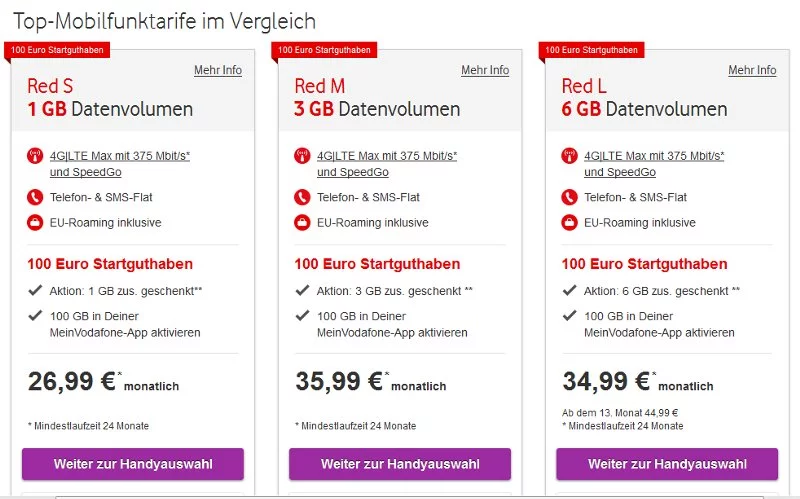The image size is (800, 499).
Task: Click checkmark next to 6 GB zus. geschenkt
Action: 569,290
